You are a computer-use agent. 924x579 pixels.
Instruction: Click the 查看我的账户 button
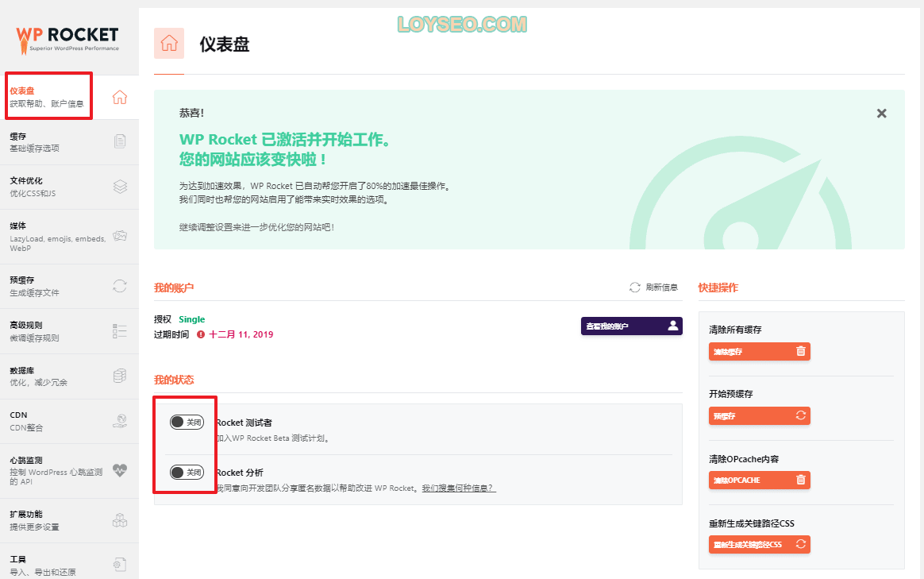coord(632,326)
